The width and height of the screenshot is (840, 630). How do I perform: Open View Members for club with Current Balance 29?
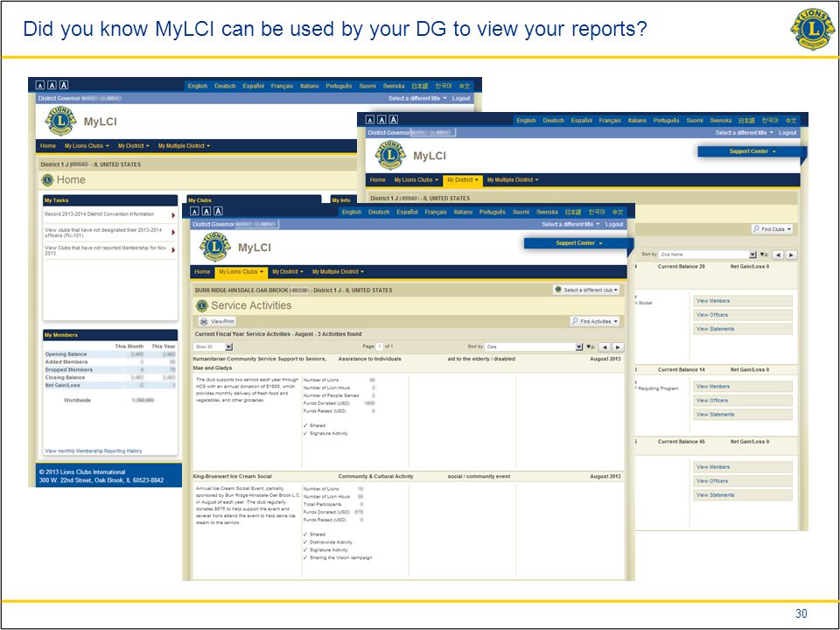pos(743,301)
